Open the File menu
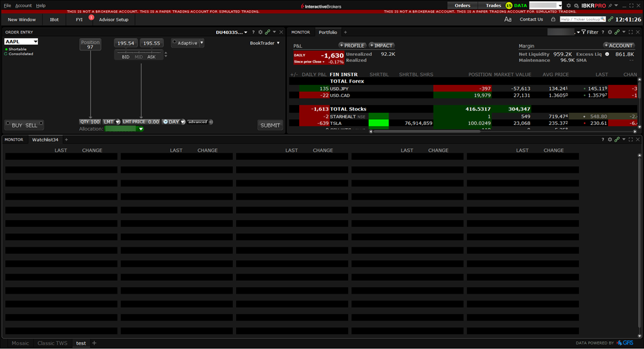This screenshot has height=349, width=644. coord(7,6)
